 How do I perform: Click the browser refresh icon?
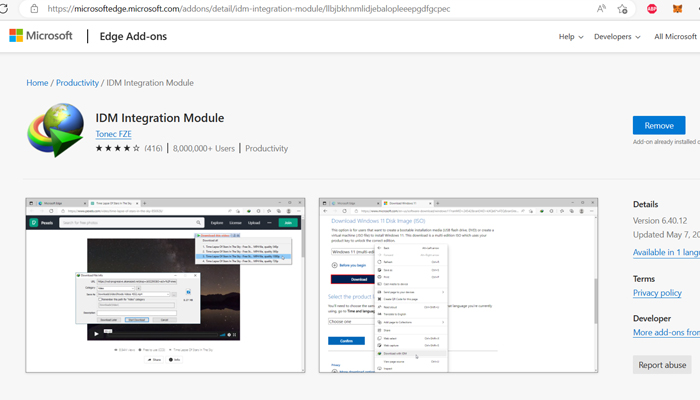point(4,8)
